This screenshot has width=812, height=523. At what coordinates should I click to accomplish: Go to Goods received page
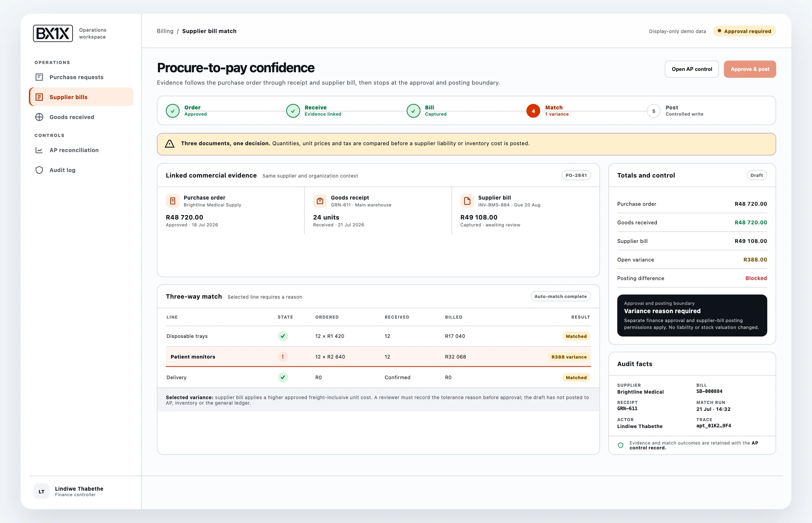81,117
